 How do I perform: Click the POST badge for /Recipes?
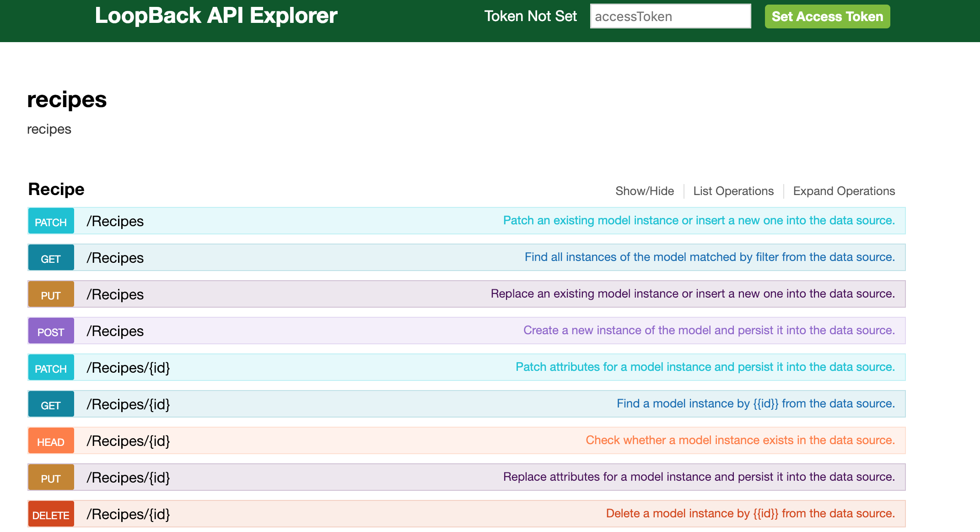[x=51, y=331]
